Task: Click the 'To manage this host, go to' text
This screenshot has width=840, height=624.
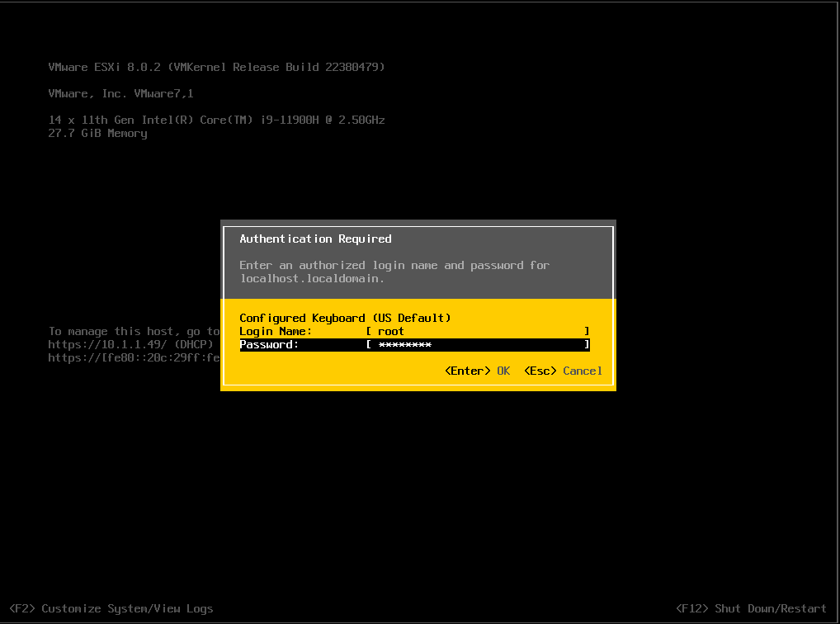Action: [x=134, y=331]
